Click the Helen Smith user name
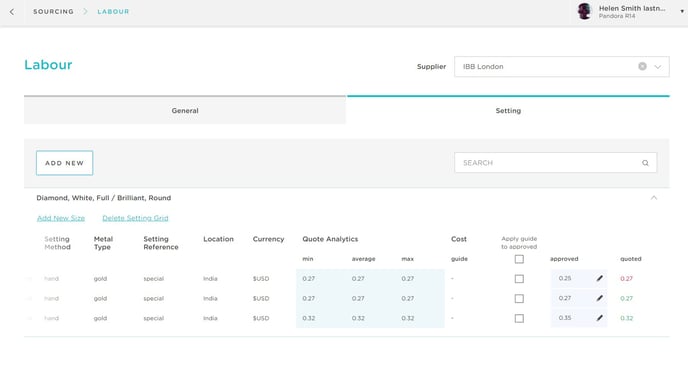This screenshot has width=688, height=389. click(632, 8)
